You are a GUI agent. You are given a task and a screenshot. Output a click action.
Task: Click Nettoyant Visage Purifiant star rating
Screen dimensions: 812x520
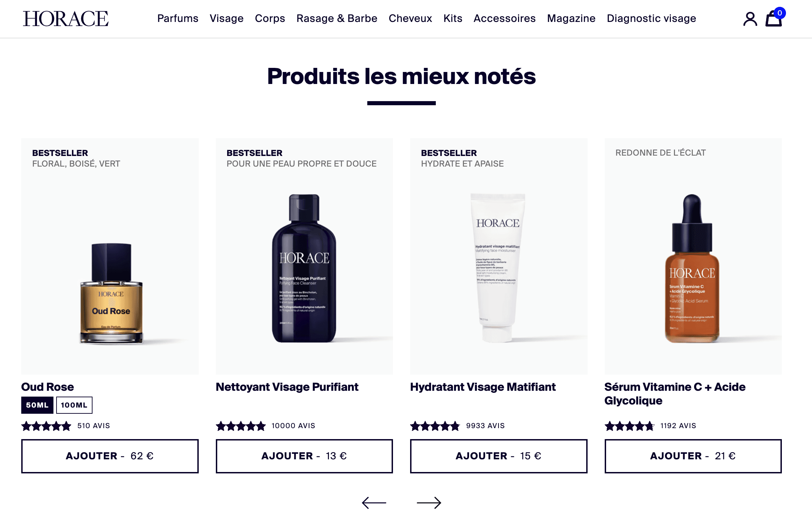pyautogui.click(x=241, y=426)
